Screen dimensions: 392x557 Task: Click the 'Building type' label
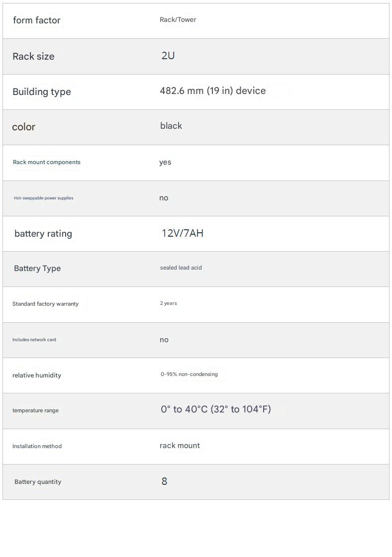42,92
